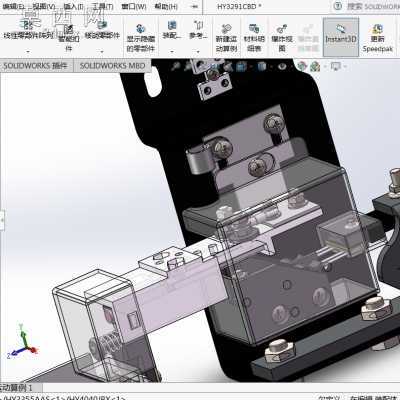Click the Display Style cube icon
Viewport: 400px width, 400px height.
[262, 66]
